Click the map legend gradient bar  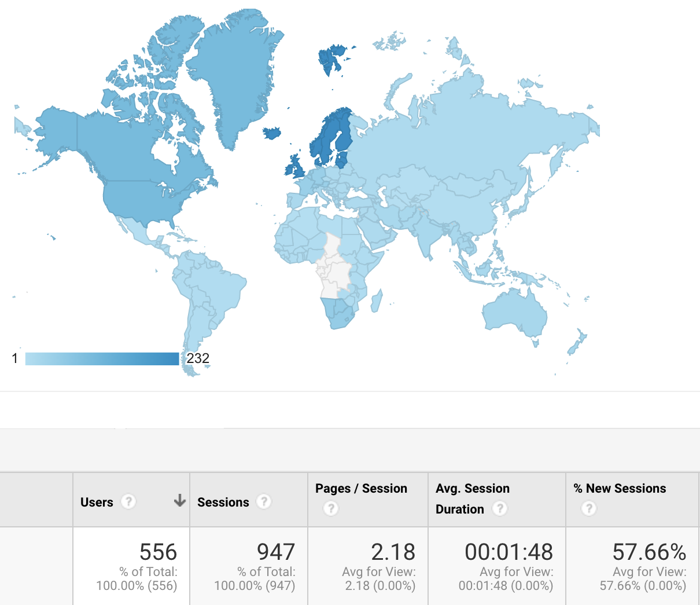click(102, 359)
